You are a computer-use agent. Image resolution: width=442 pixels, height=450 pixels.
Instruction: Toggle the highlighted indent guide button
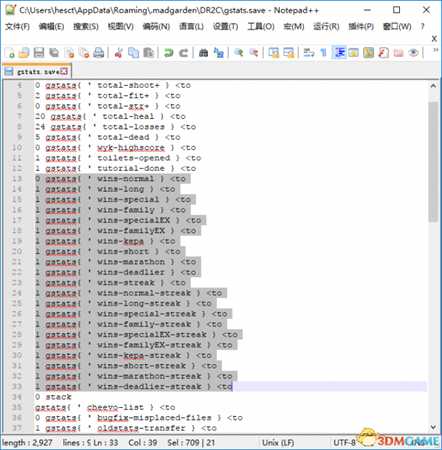click(339, 52)
